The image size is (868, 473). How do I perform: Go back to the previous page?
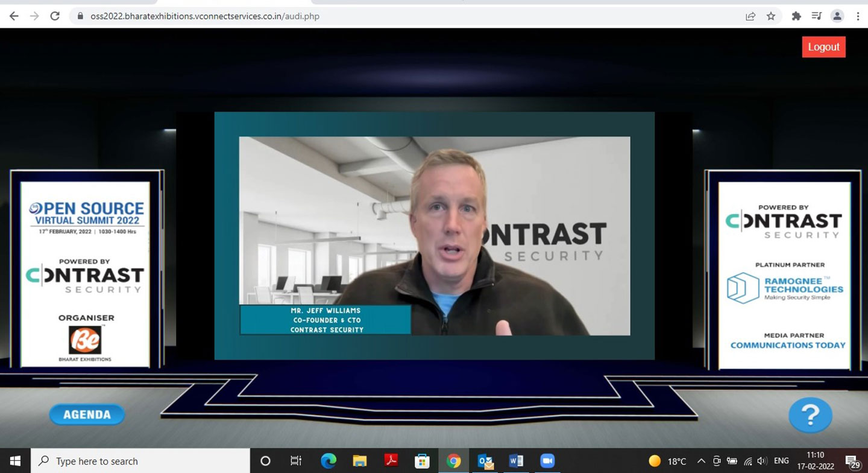(x=14, y=16)
